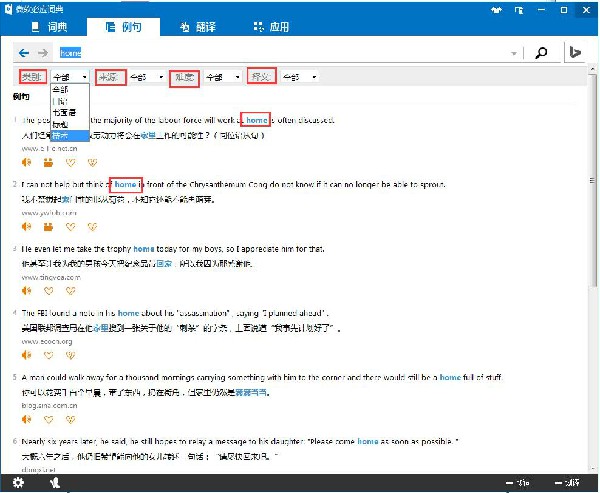Dislike the FBI sentence with broken heart
The width and height of the screenshot is (600, 493).
pos(70,355)
